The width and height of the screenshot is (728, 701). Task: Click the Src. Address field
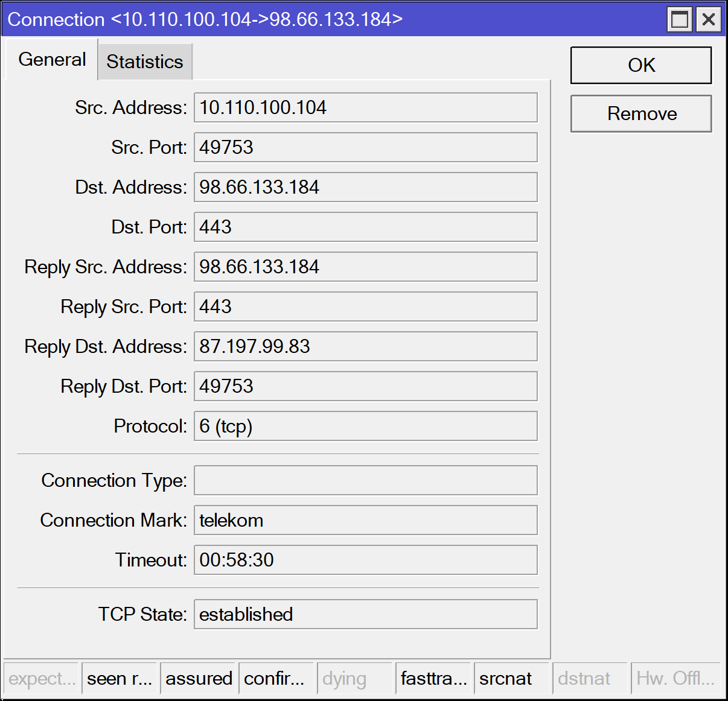tap(365, 107)
